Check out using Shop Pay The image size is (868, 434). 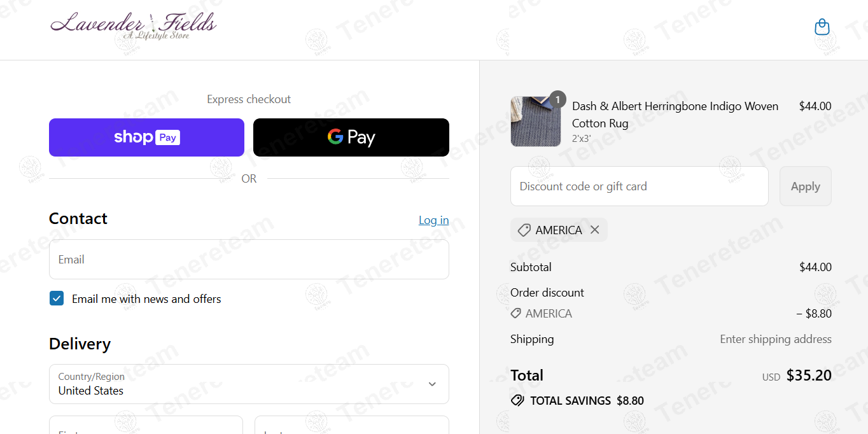(x=146, y=137)
